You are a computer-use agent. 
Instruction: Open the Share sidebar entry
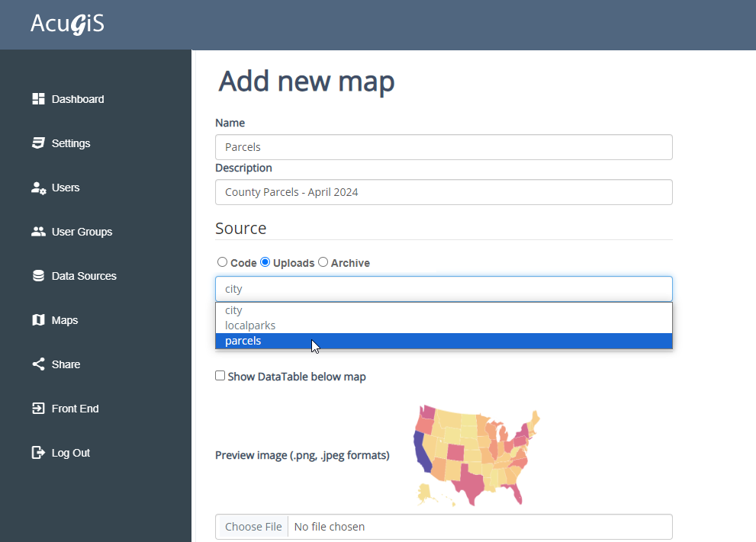coord(66,364)
